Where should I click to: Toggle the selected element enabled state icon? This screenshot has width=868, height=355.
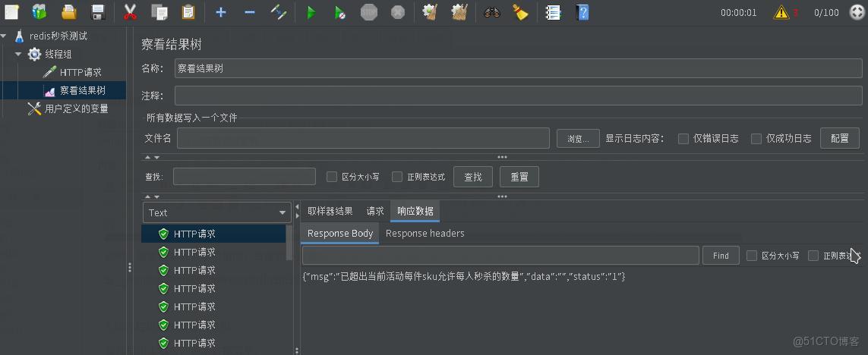pos(279,11)
